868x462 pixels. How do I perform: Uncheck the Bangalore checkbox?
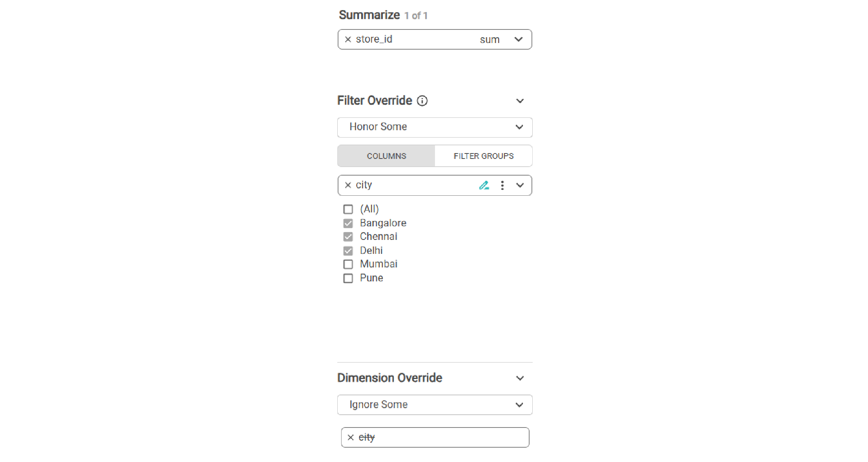tap(348, 223)
